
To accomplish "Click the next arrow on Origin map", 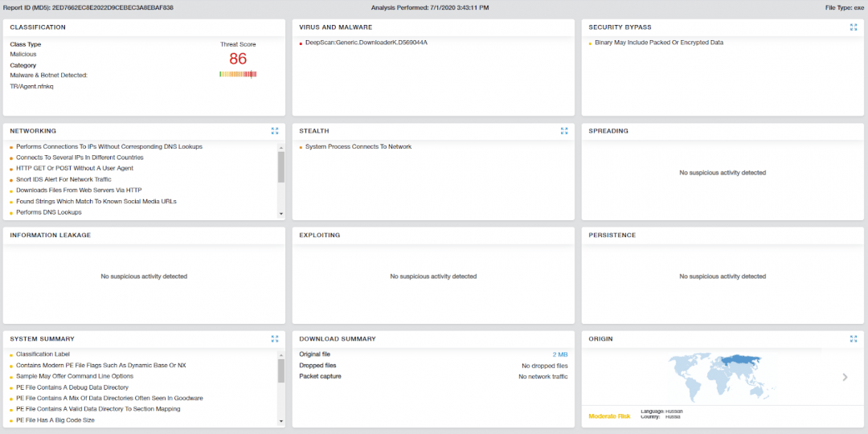I will click(x=845, y=377).
